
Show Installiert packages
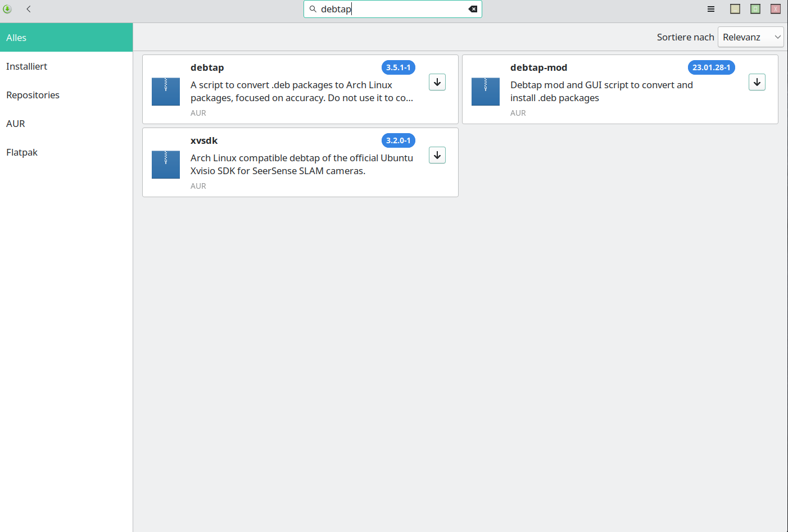coord(27,66)
